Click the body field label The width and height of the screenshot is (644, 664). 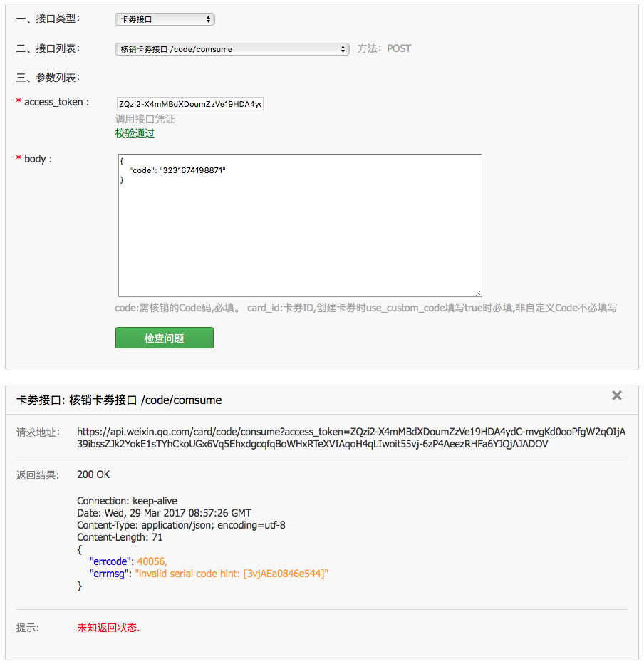click(34, 159)
